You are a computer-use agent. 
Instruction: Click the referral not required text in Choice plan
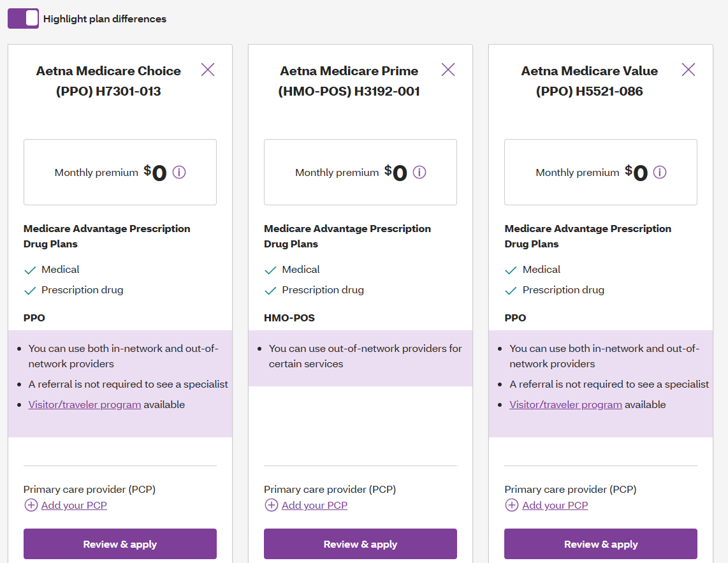click(x=128, y=384)
